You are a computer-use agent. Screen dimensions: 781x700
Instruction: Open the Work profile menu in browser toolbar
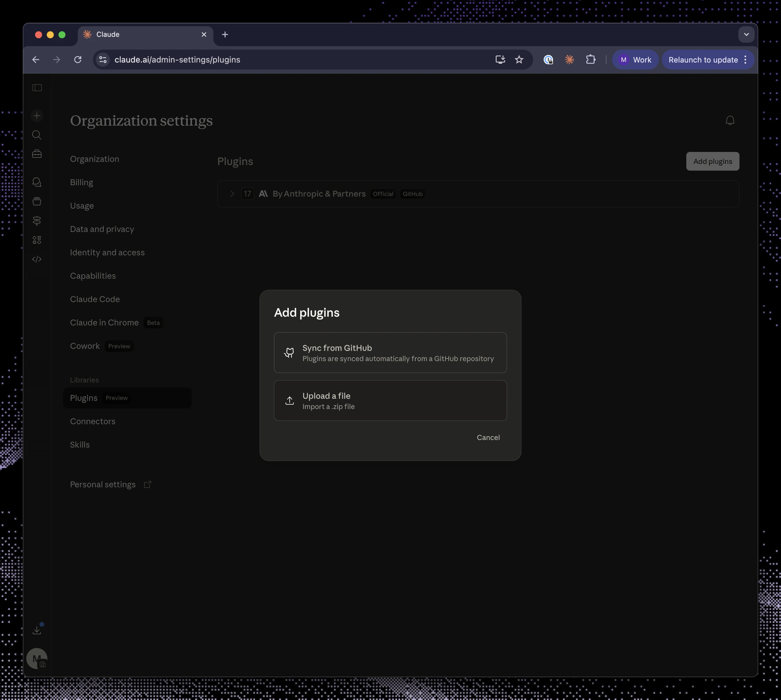635,60
